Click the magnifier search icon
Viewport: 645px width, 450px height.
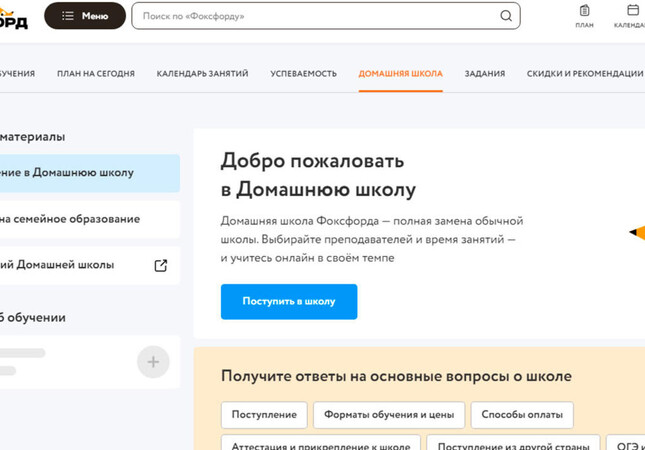coord(506,16)
